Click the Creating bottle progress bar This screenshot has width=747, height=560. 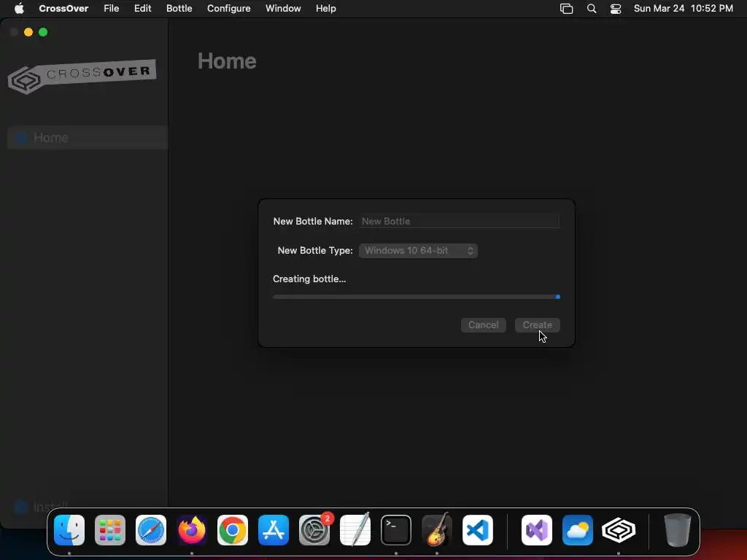tap(417, 297)
